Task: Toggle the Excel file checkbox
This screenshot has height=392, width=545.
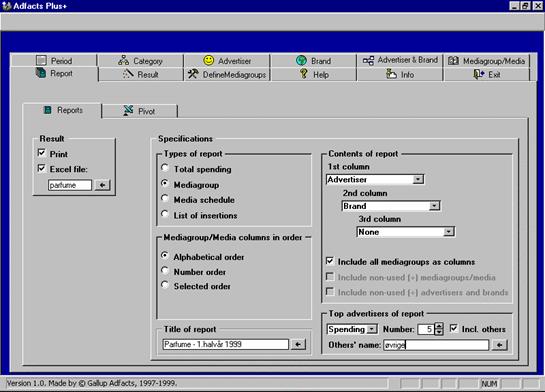Action: tap(41, 169)
